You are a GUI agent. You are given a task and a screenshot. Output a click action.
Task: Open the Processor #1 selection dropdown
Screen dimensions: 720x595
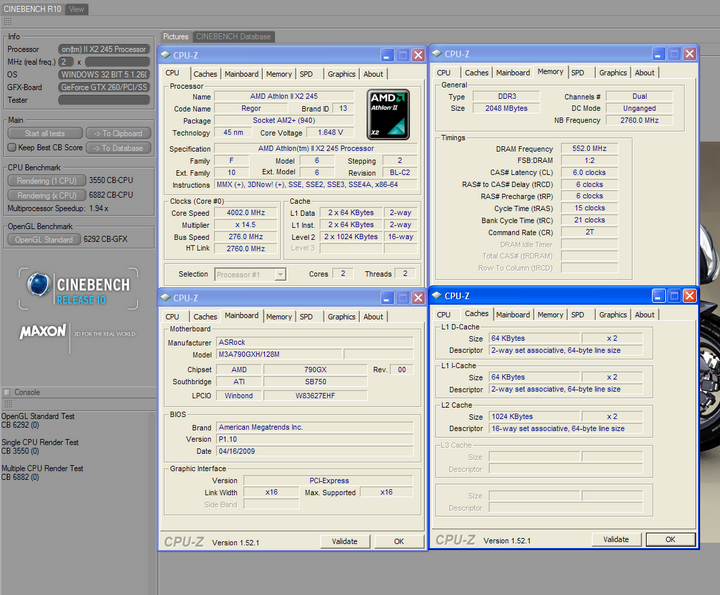[250, 274]
